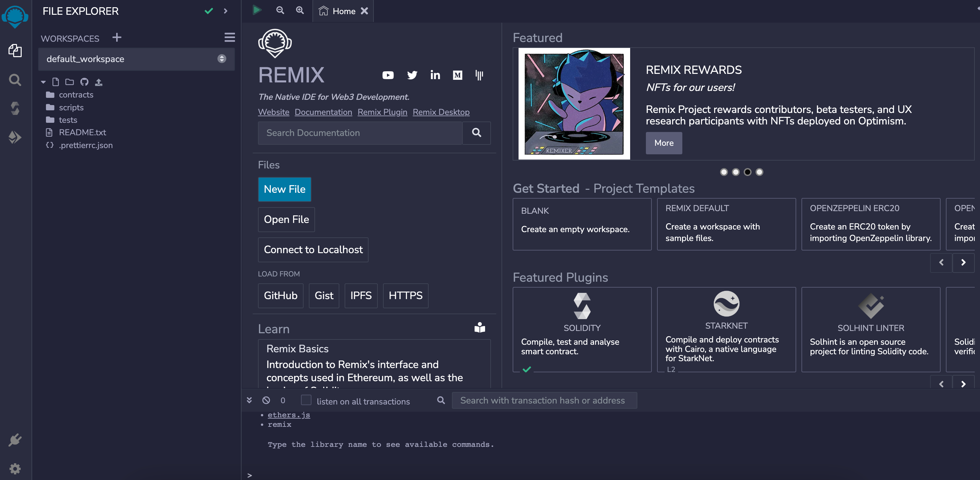
Task: Collapse the workspace file tree root
Action: pyautogui.click(x=43, y=82)
